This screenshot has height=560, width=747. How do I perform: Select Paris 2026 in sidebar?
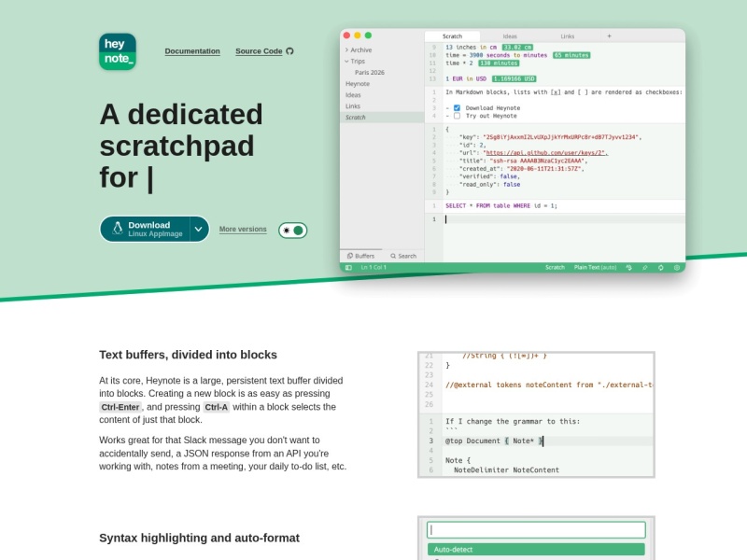tap(369, 73)
